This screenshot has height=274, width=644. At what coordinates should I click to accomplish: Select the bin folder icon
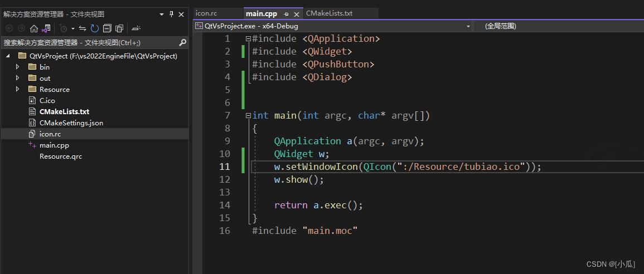[32, 67]
